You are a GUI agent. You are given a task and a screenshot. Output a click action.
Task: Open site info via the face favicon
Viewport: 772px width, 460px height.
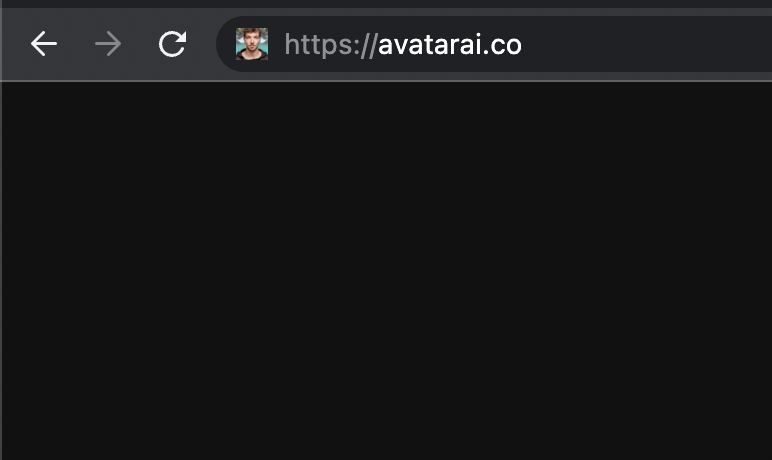252,44
